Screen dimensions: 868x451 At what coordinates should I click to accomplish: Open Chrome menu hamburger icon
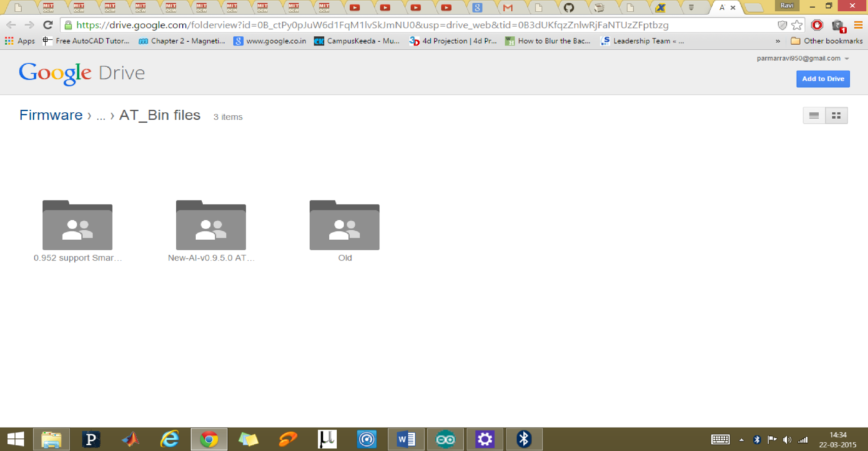point(858,25)
